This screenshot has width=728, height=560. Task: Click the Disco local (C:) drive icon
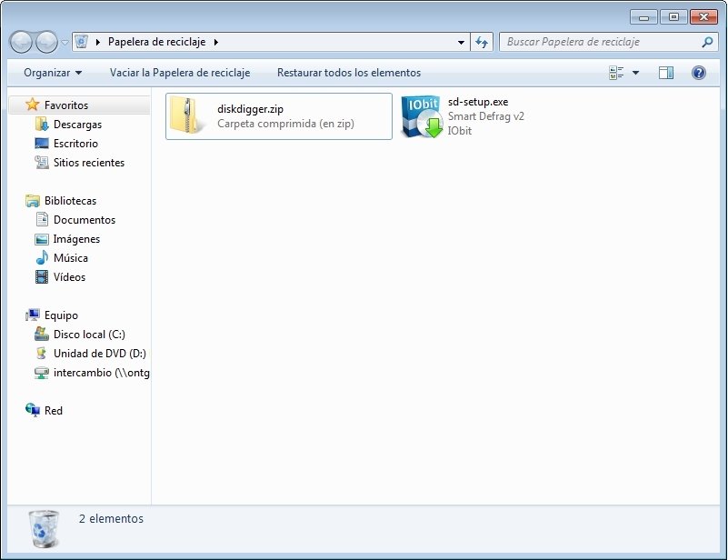click(42, 334)
